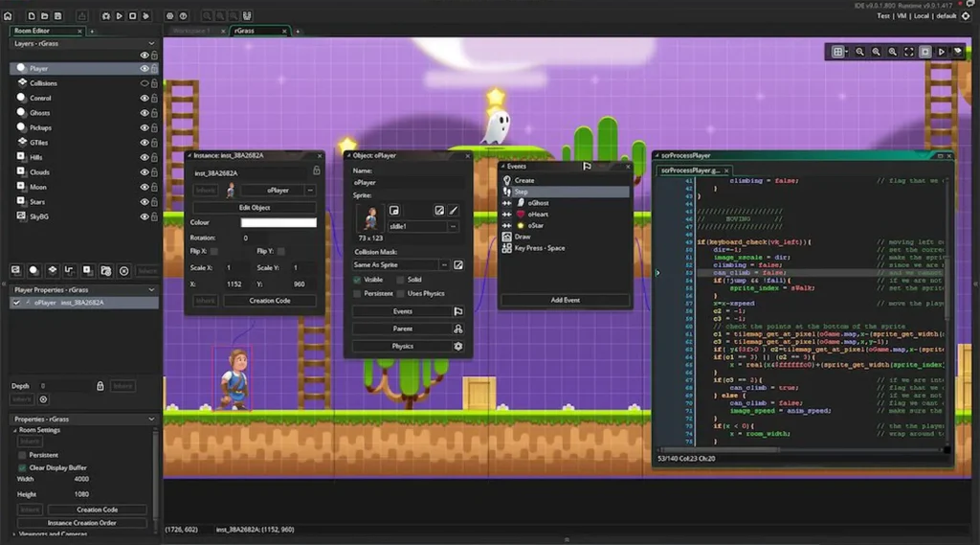The image size is (980, 545).
Task: Click the Debug bug icon in toolbar
Action: (x=105, y=16)
